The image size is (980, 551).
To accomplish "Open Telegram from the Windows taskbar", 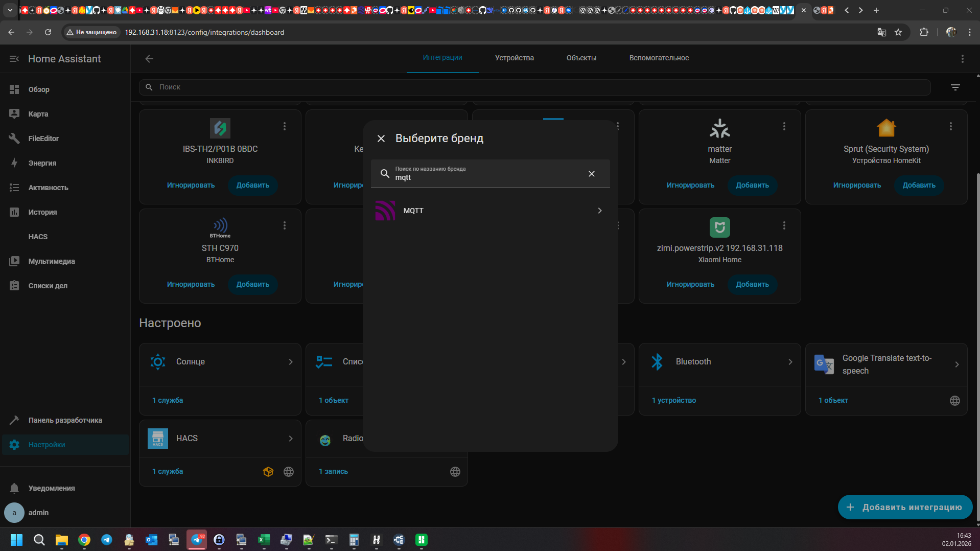I will pyautogui.click(x=107, y=540).
